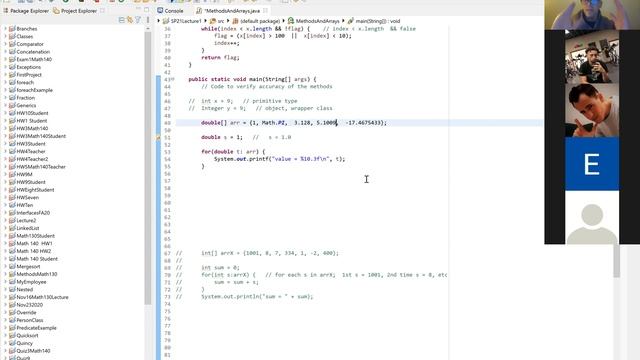The image size is (640, 360).
Task: Expand breadcrumb arrow before main(String[])
Action: tap(343, 21)
